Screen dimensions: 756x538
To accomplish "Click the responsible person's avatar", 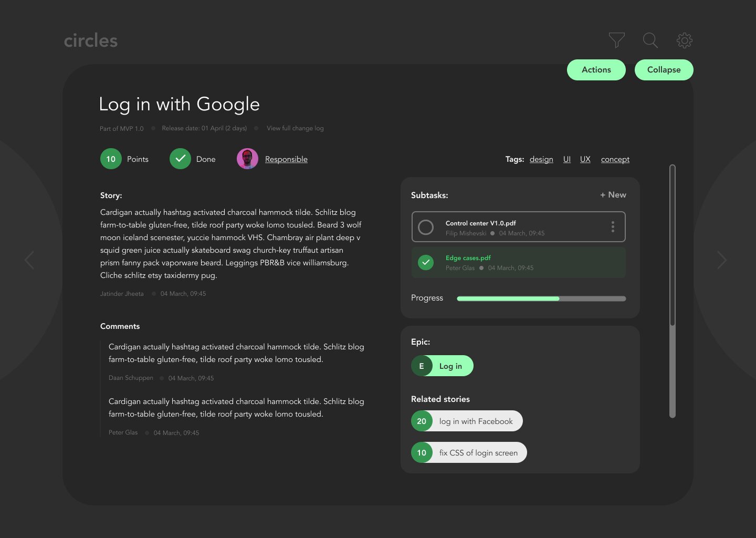I will pos(247,159).
